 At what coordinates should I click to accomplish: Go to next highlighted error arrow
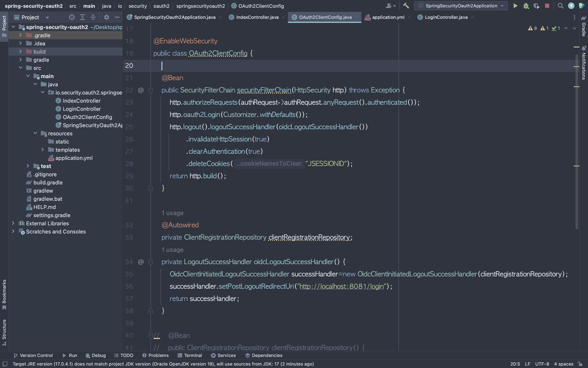[574, 28]
